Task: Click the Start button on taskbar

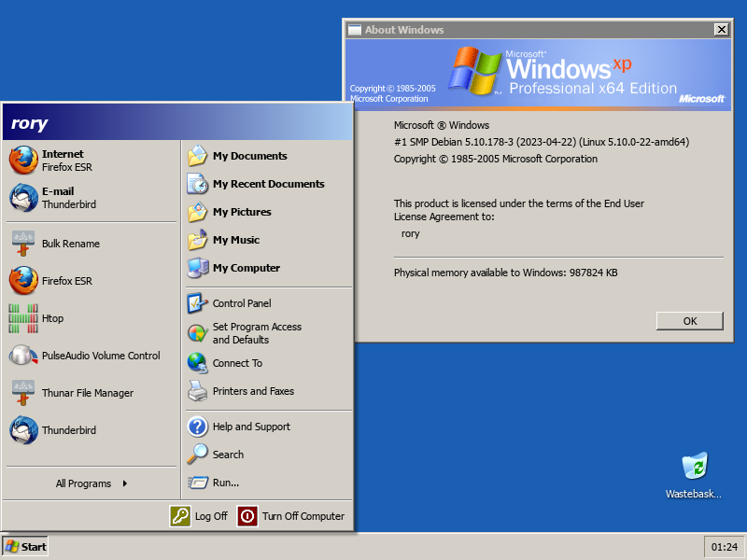Action: [x=26, y=547]
